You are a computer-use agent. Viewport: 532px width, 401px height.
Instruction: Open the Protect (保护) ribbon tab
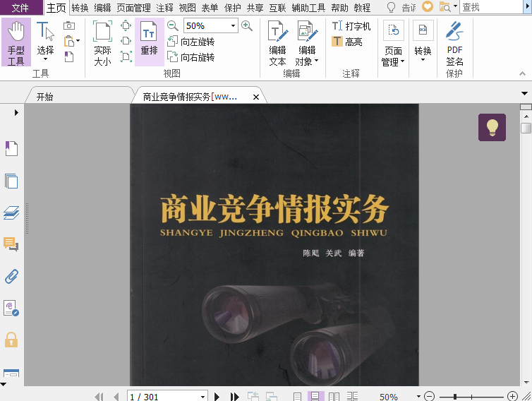point(232,8)
